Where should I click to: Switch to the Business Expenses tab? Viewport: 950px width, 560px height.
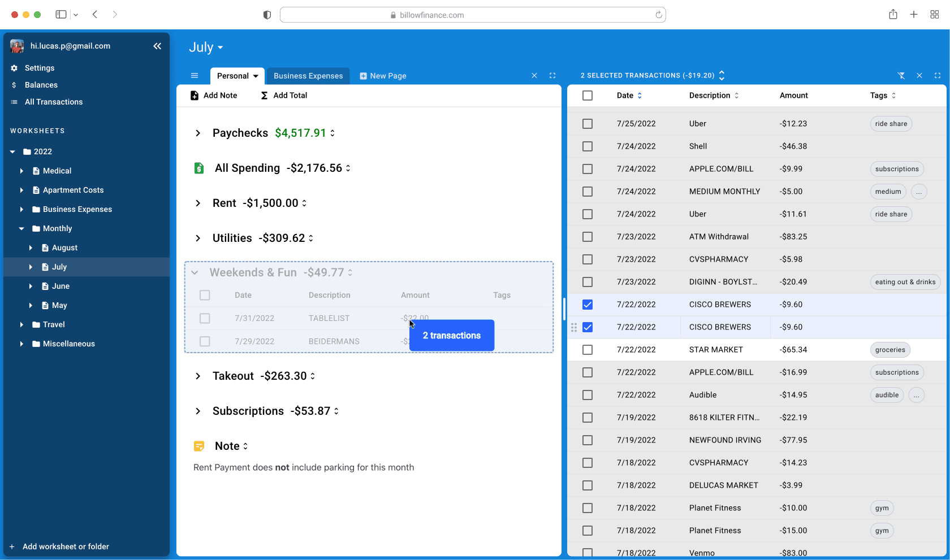308,76
